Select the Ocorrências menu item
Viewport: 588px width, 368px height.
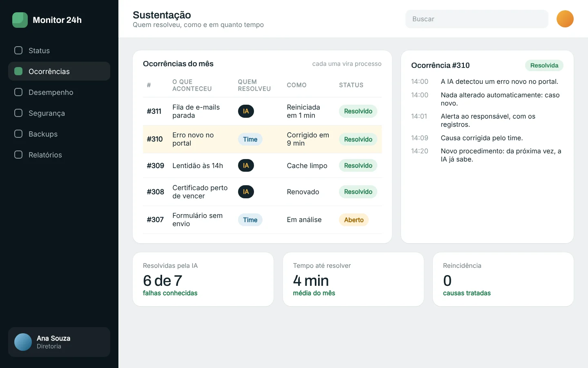tap(59, 72)
